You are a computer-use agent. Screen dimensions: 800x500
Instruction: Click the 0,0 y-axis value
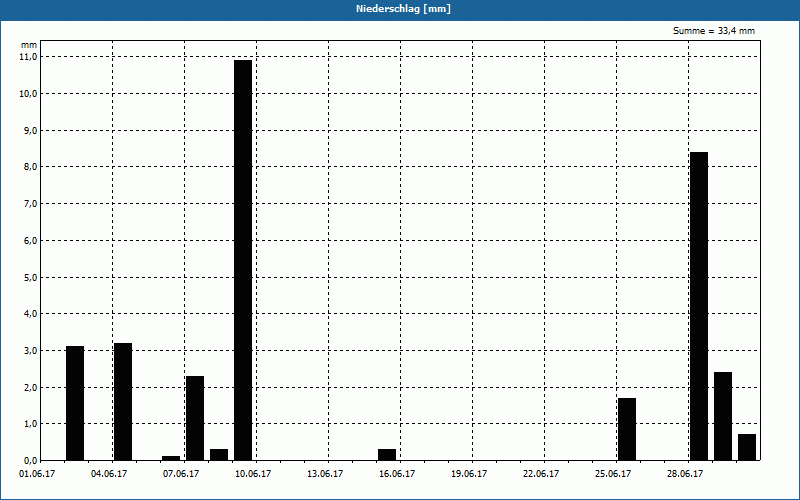[31, 461]
